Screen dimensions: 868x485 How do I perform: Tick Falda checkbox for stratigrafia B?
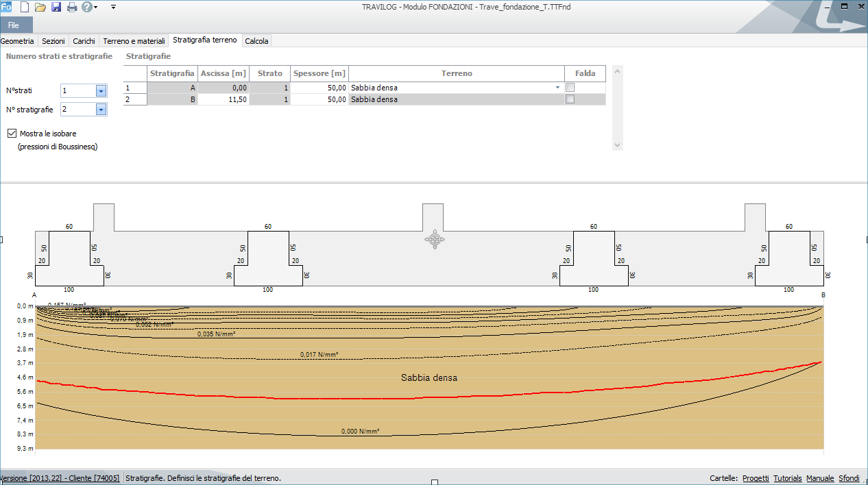pos(570,99)
